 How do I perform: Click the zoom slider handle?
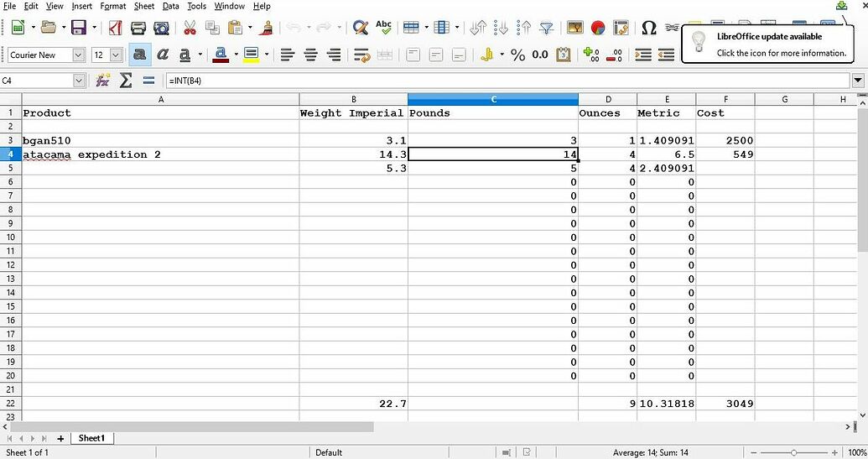pyautogui.click(x=794, y=452)
